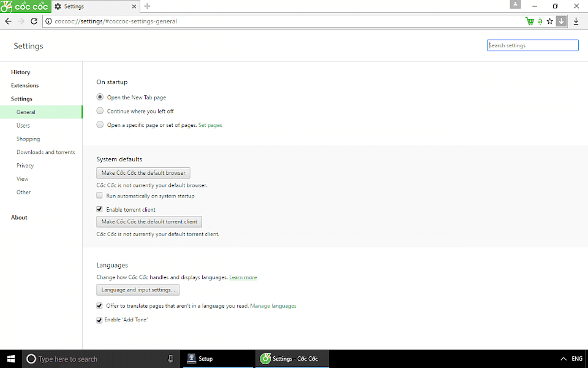Close the Settings tab

pyautogui.click(x=134, y=6)
